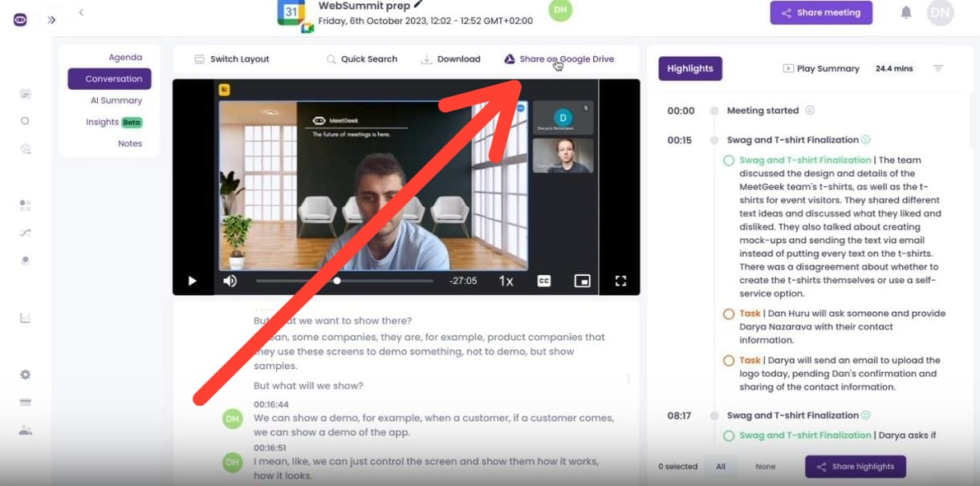
Task: Click the smiley next to 00:15 Swag heading
Action: pyautogui.click(x=866, y=140)
